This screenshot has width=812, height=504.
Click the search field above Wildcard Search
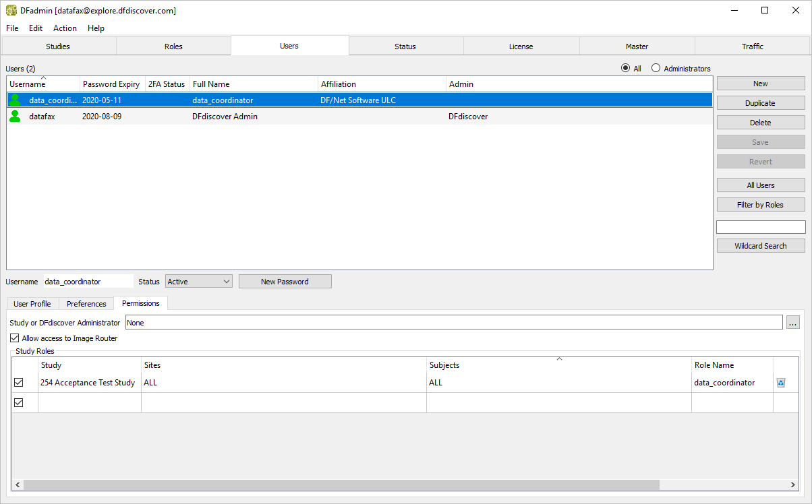(760, 227)
